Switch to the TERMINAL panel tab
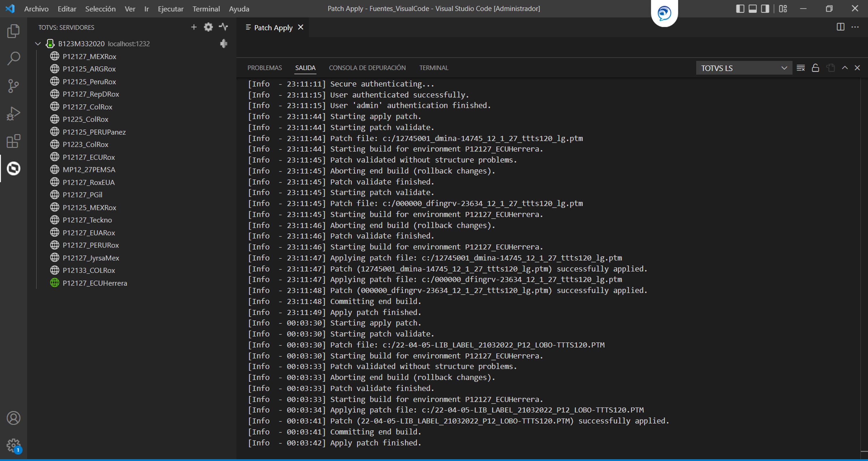 point(434,68)
